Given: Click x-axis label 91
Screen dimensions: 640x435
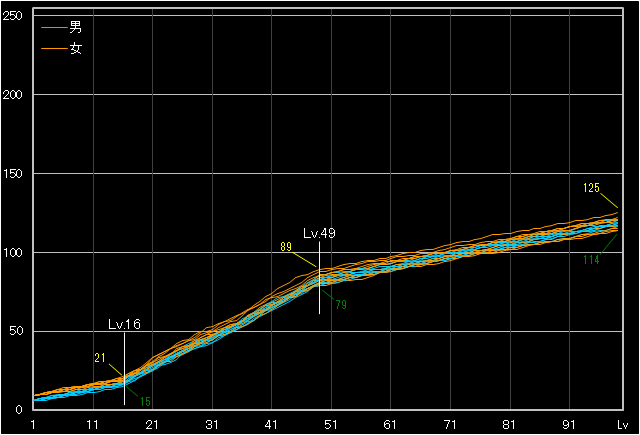Looking at the screenshot, I should (x=569, y=425).
